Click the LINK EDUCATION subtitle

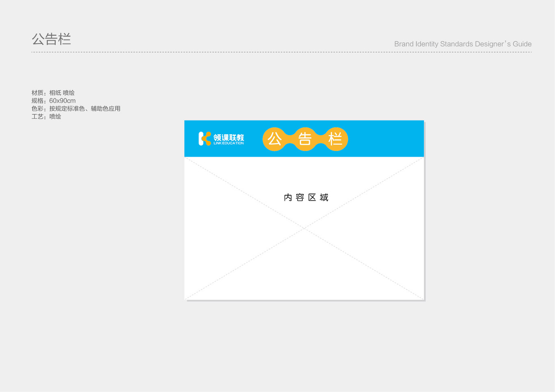click(229, 143)
